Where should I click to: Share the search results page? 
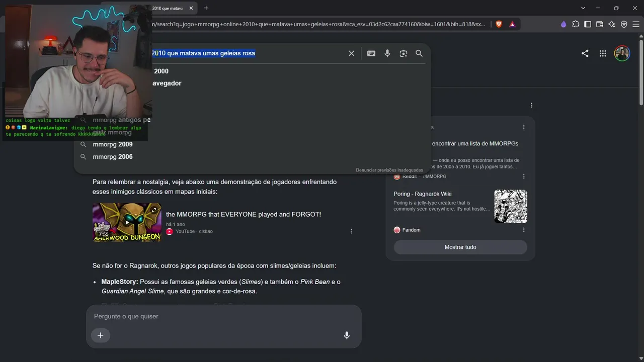[x=585, y=53]
